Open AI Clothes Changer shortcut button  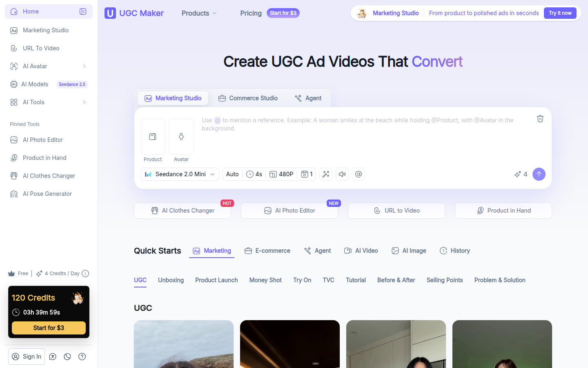183,211
